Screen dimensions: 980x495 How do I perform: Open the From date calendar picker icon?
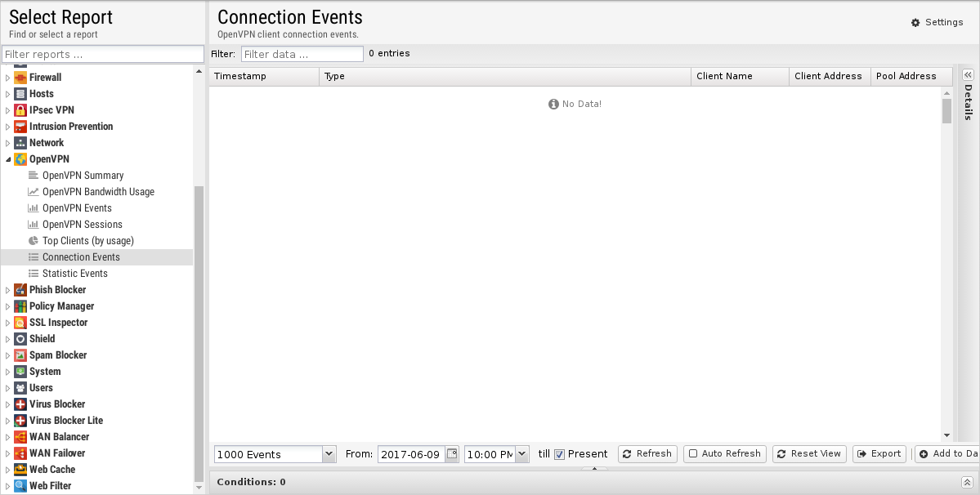click(451, 454)
